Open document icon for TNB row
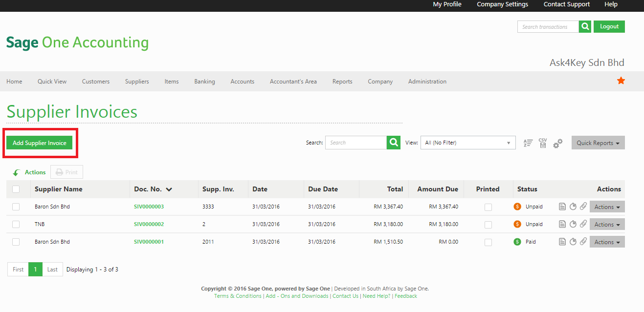 pyautogui.click(x=562, y=224)
